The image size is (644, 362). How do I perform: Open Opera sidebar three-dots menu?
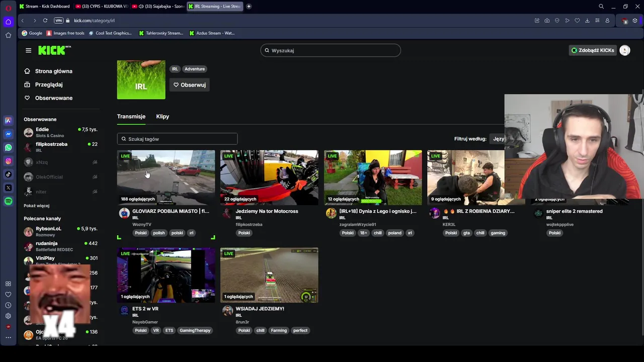point(8,337)
